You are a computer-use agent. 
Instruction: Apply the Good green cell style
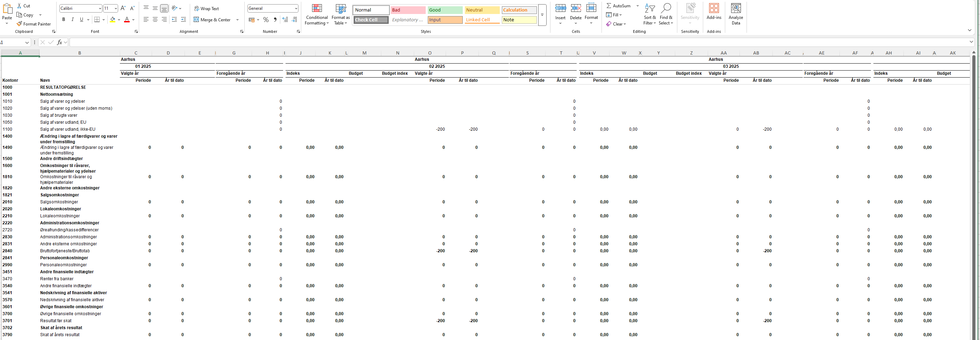point(445,10)
